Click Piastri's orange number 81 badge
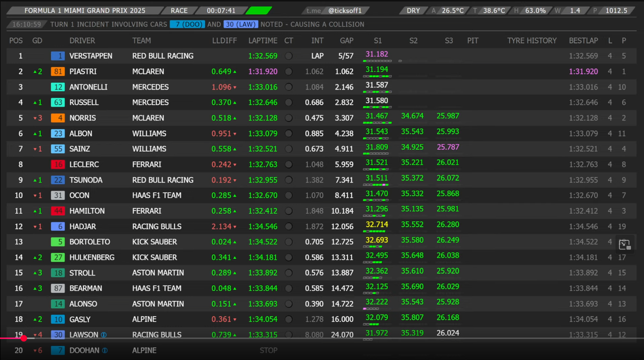The width and height of the screenshot is (644, 360). coord(58,72)
